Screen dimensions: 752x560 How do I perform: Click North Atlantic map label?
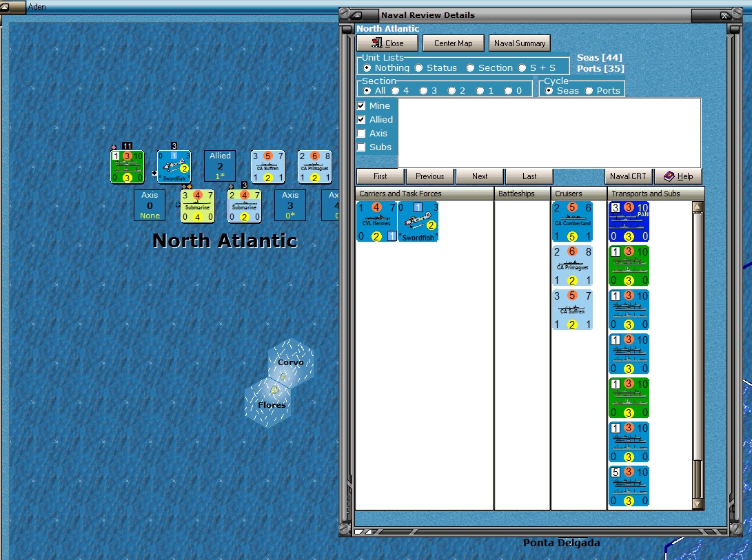(225, 240)
